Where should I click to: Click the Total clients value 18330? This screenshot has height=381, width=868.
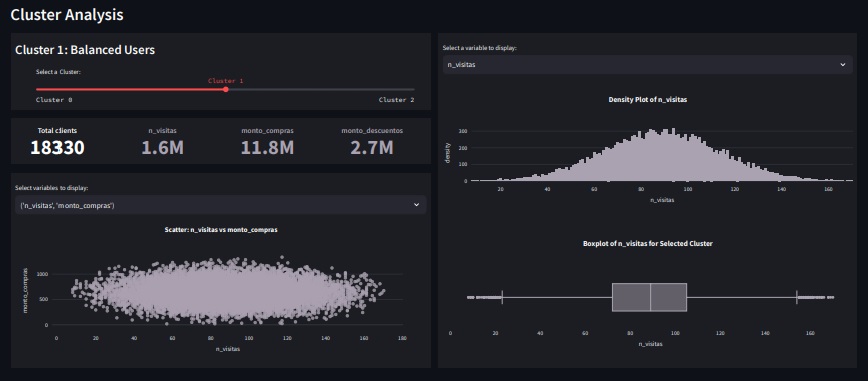[58, 148]
